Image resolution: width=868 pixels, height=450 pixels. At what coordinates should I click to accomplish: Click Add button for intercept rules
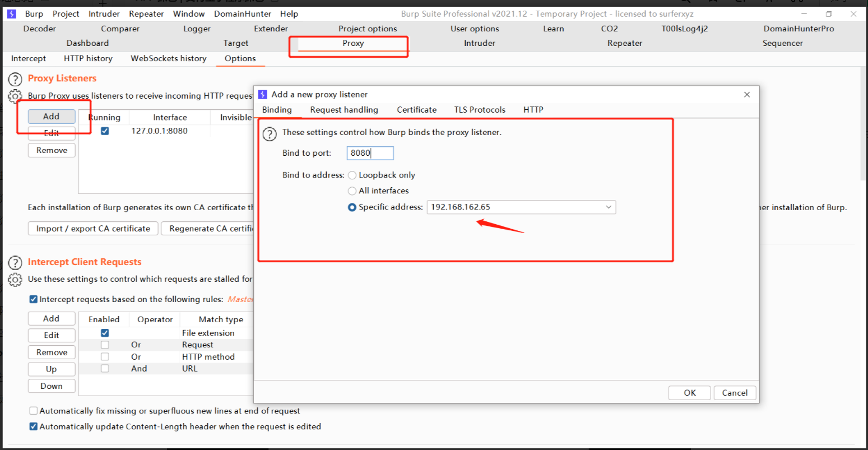coord(52,318)
